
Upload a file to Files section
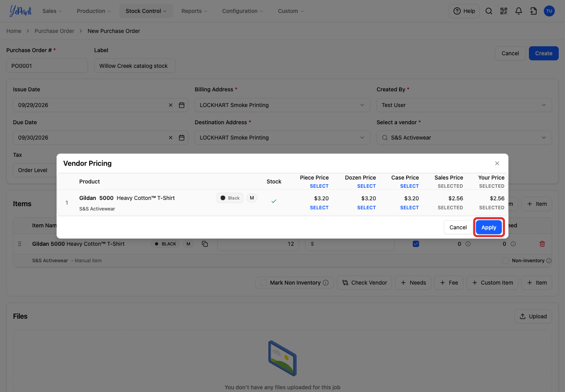pos(533,316)
